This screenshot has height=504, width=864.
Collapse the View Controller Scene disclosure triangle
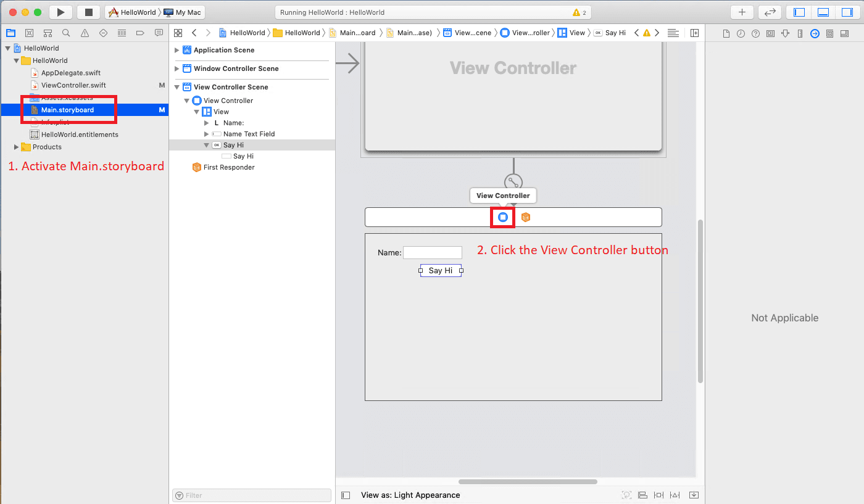[177, 87]
